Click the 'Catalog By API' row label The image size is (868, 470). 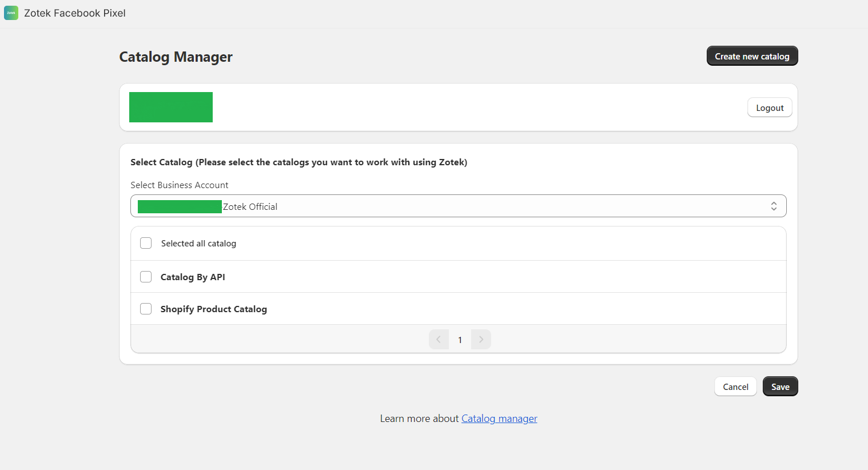pyautogui.click(x=193, y=277)
